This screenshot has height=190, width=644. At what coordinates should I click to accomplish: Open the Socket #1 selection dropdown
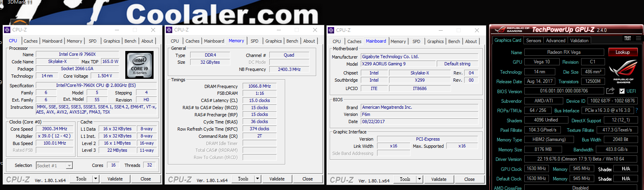click(69, 166)
